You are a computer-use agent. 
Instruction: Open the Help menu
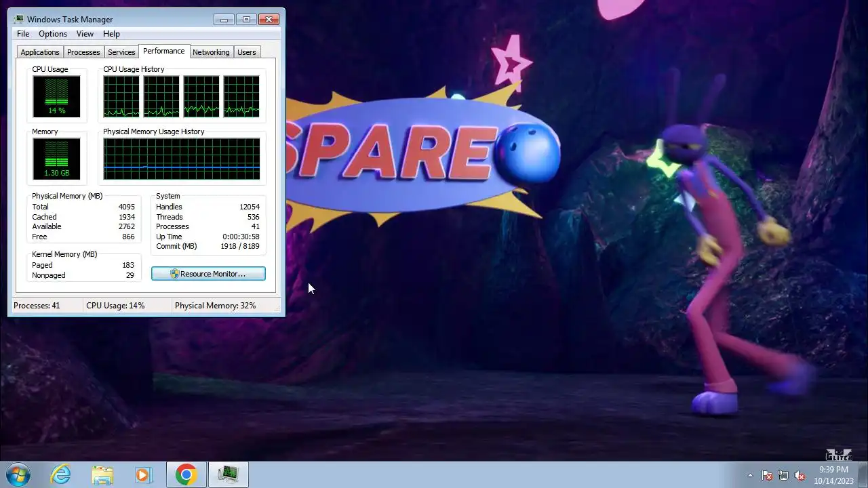(x=111, y=34)
